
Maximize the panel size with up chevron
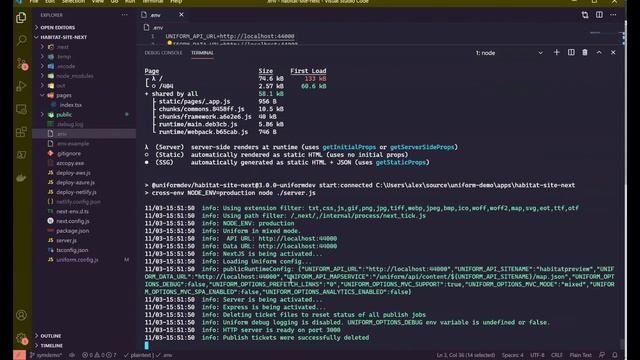(x=599, y=53)
